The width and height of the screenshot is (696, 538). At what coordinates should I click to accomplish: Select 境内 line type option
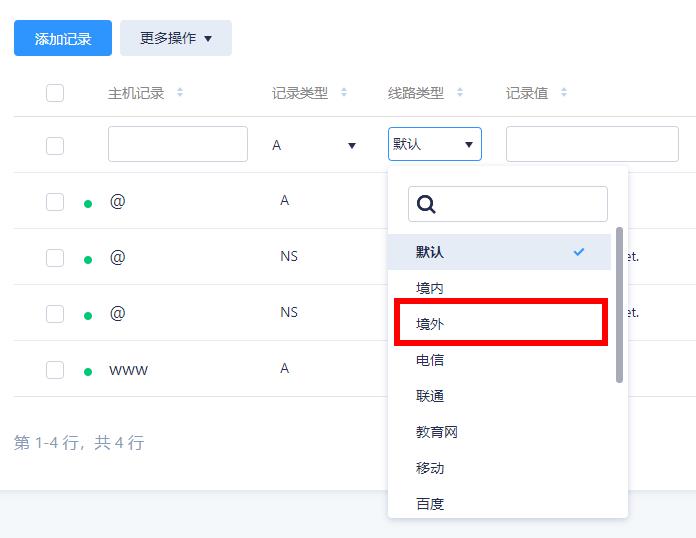[x=499, y=288]
